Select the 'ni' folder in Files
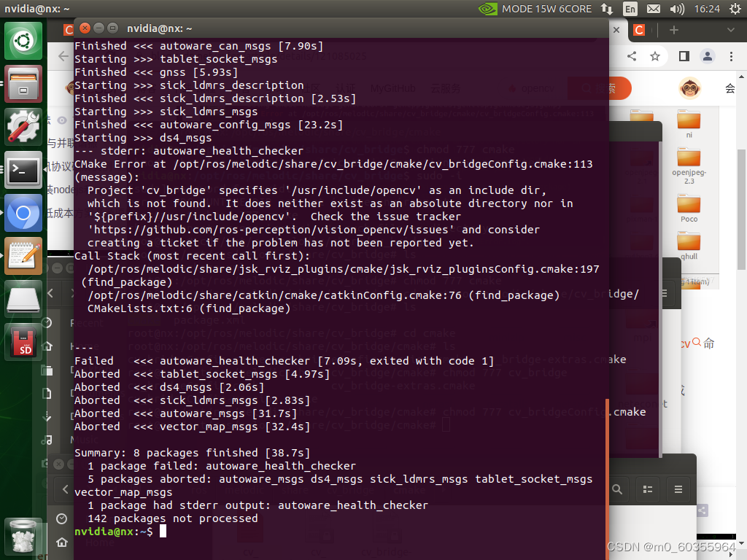Viewport: 747px width, 560px height. (x=689, y=124)
